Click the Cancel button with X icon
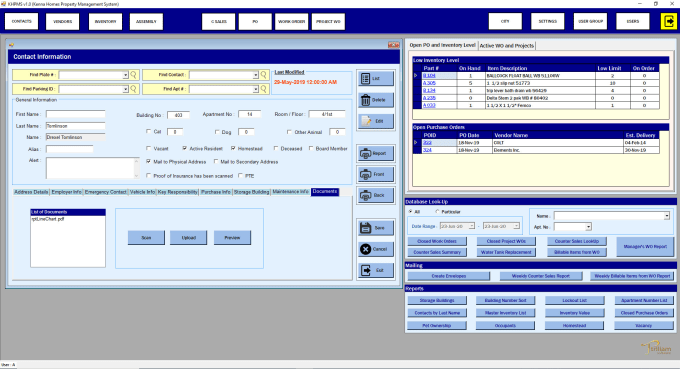 [376, 249]
